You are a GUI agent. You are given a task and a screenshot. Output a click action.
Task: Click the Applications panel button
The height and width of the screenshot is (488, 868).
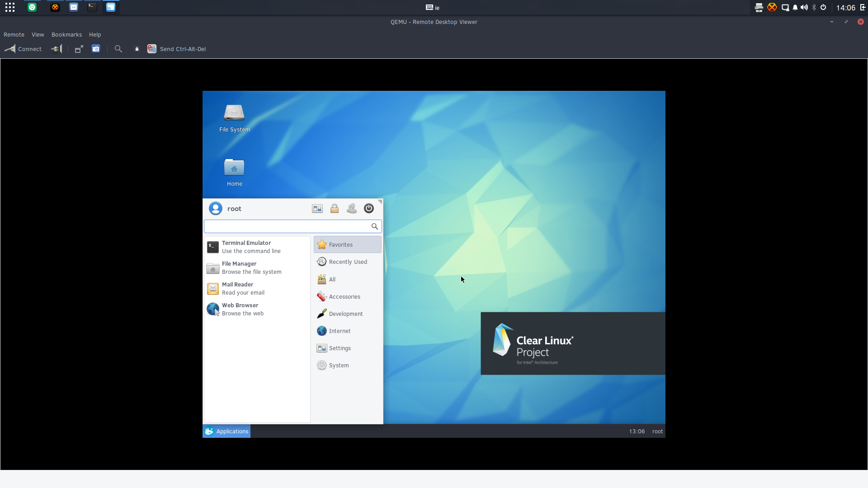(x=226, y=431)
